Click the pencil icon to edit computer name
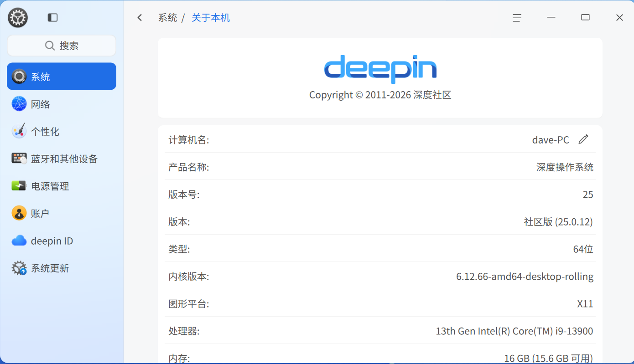 [x=583, y=139]
